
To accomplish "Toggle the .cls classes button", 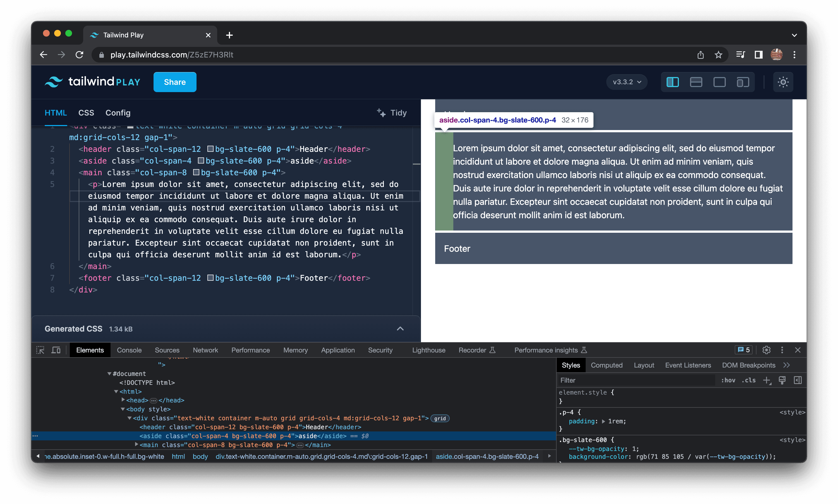I will point(748,380).
